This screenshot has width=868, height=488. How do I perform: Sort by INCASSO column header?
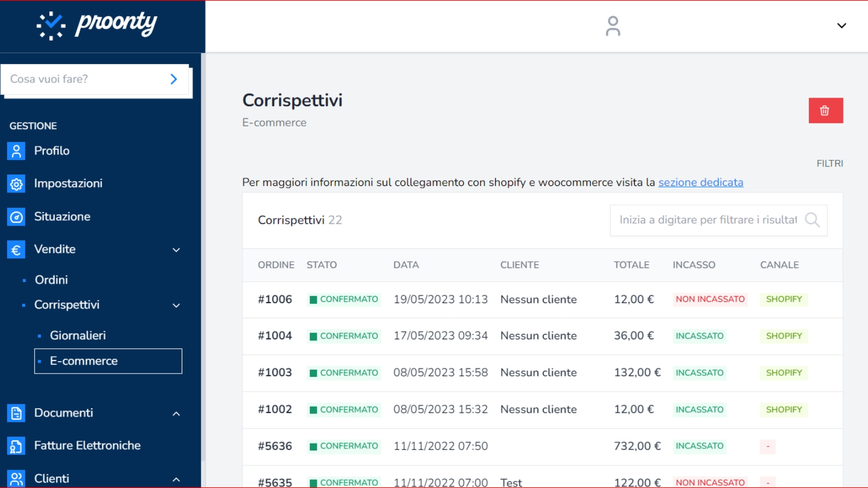694,265
